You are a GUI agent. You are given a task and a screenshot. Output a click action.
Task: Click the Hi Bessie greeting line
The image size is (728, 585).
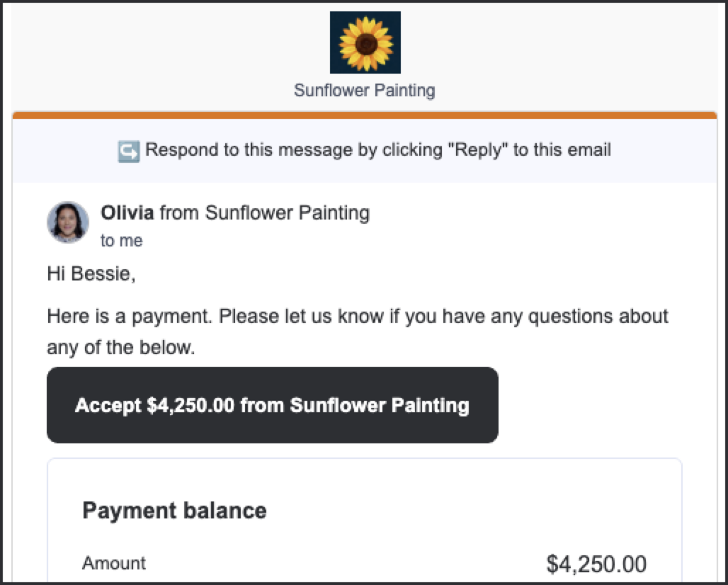[x=91, y=273]
